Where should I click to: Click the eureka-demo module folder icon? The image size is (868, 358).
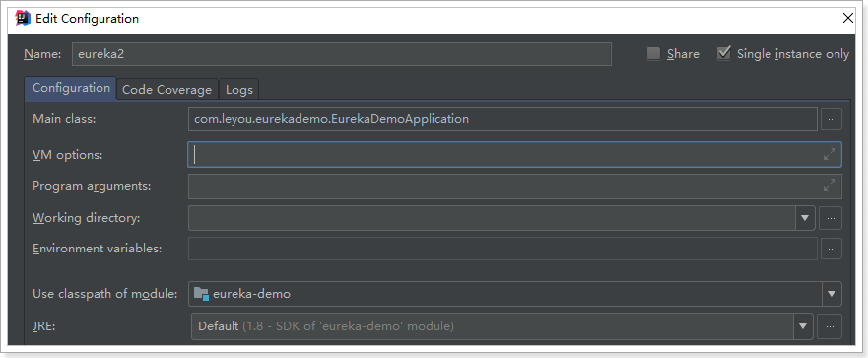(201, 294)
